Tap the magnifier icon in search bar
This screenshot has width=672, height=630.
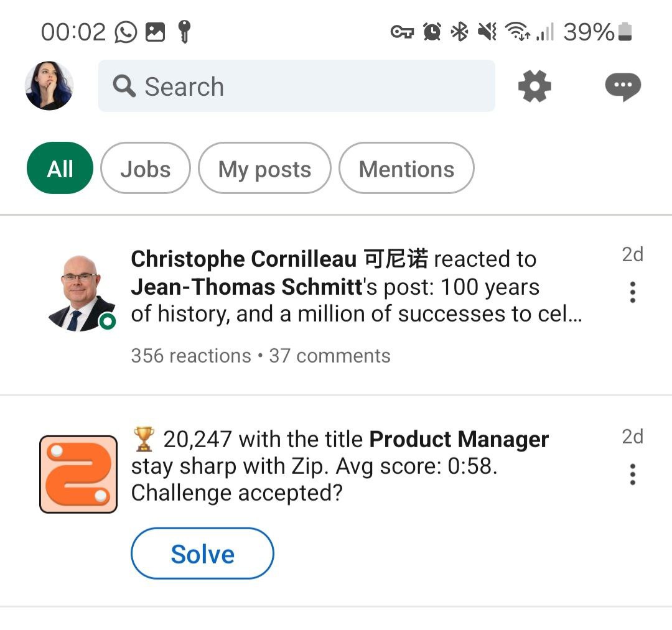click(x=124, y=86)
